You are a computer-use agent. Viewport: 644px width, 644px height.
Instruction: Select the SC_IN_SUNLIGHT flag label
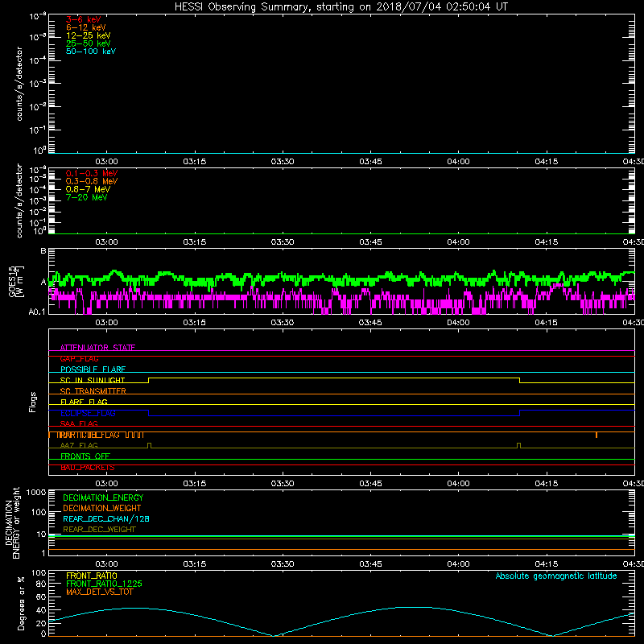93,380
